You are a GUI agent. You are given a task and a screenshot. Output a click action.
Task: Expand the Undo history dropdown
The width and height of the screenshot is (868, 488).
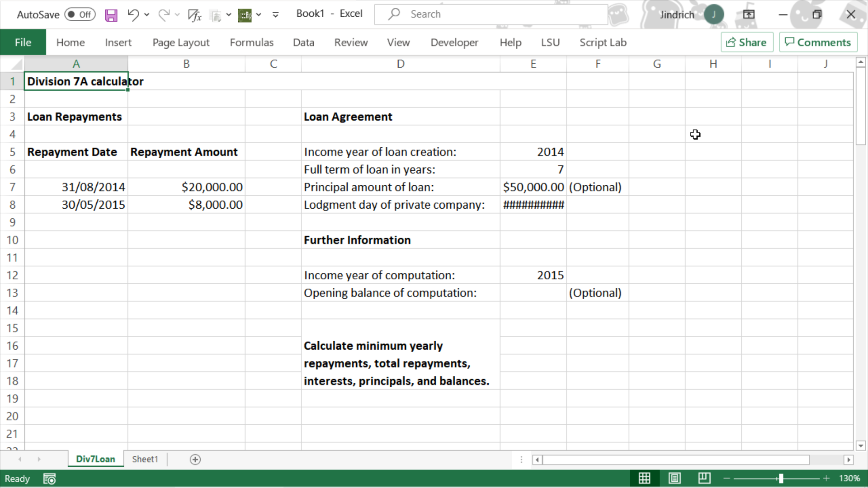pyautogui.click(x=147, y=14)
